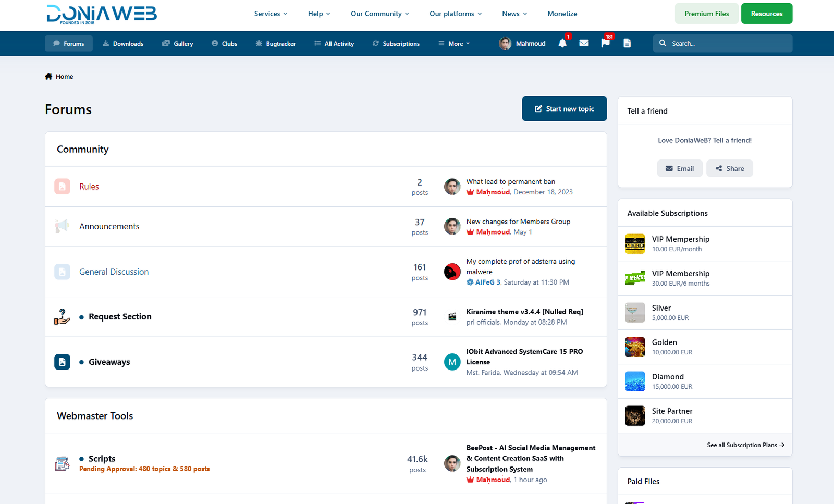Open See all Subscription Plans link
The image size is (834, 504).
point(745,445)
